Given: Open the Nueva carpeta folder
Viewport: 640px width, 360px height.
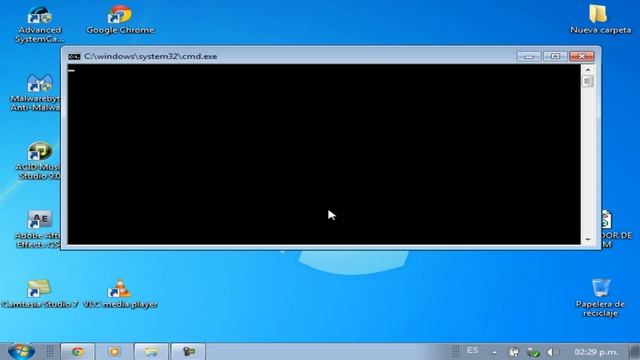Looking at the screenshot, I should (x=600, y=20).
